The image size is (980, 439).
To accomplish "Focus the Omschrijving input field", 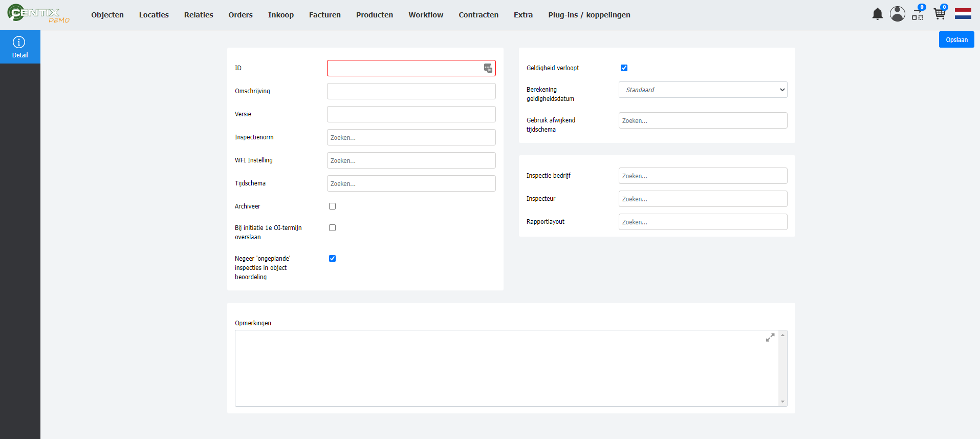I will click(411, 91).
